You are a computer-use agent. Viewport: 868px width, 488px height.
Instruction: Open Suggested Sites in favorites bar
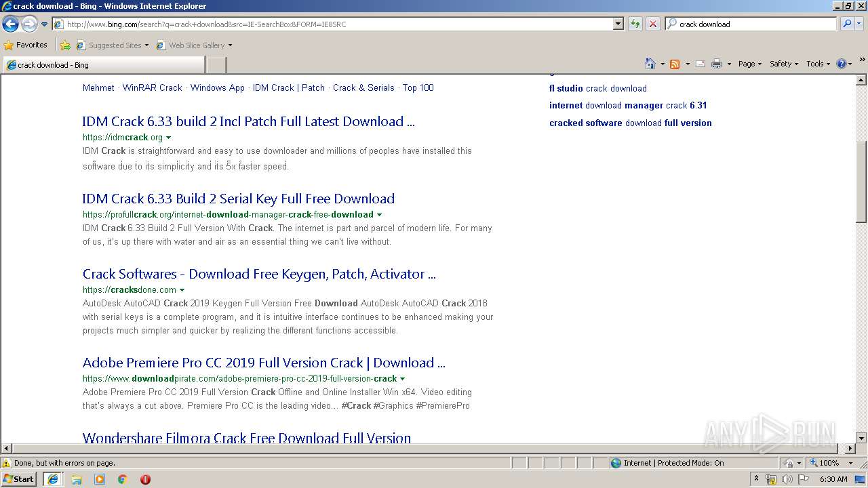click(x=112, y=45)
